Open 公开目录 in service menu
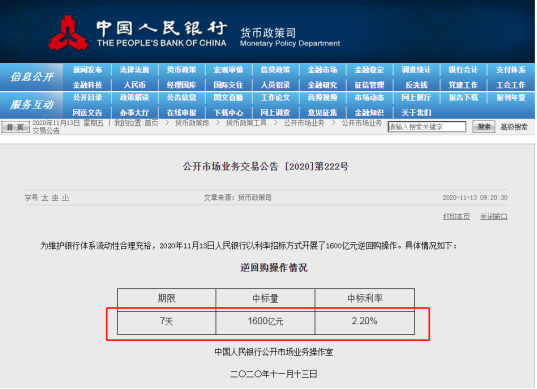The image size is (537, 389). [87, 98]
